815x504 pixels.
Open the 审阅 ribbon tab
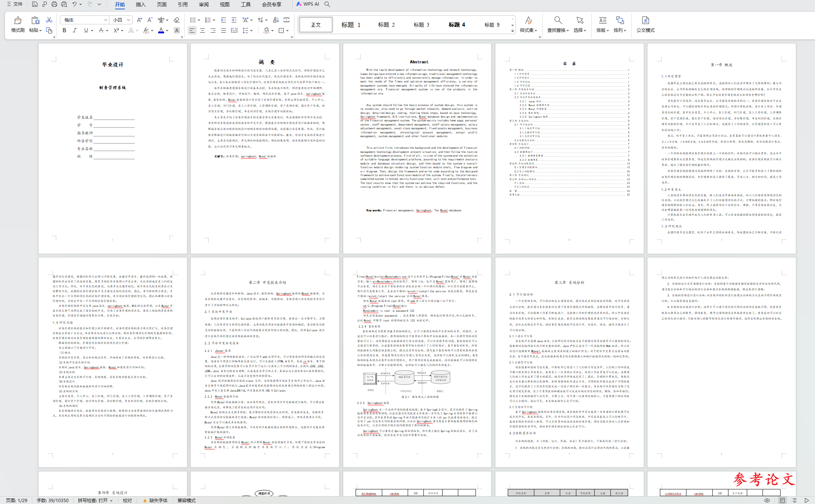click(x=204, y=4)
